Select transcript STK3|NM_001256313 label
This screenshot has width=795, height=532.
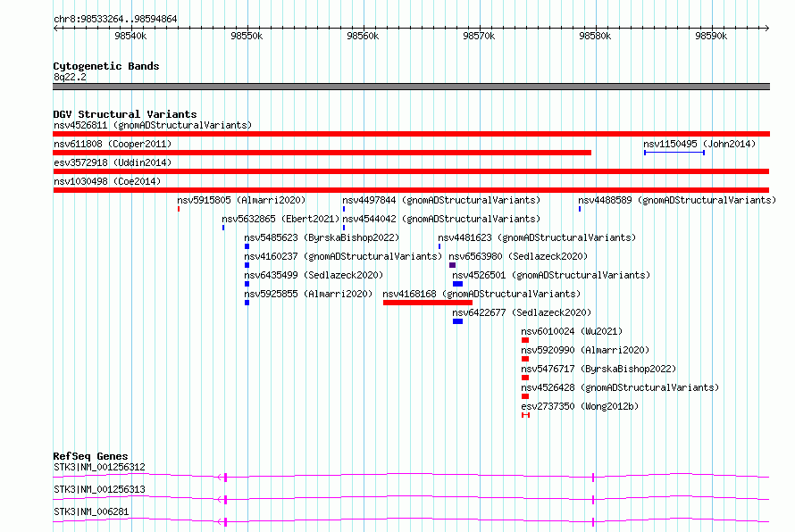pos(99,489)
